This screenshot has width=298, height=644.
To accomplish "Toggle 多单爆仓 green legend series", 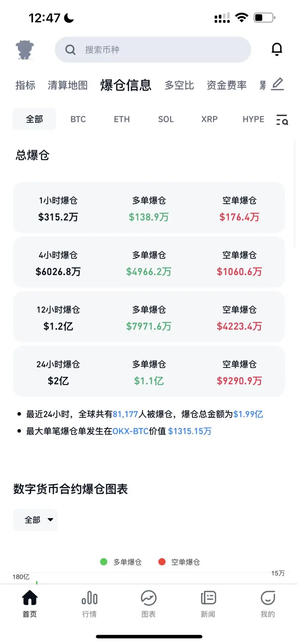I will tap(121, 562).
